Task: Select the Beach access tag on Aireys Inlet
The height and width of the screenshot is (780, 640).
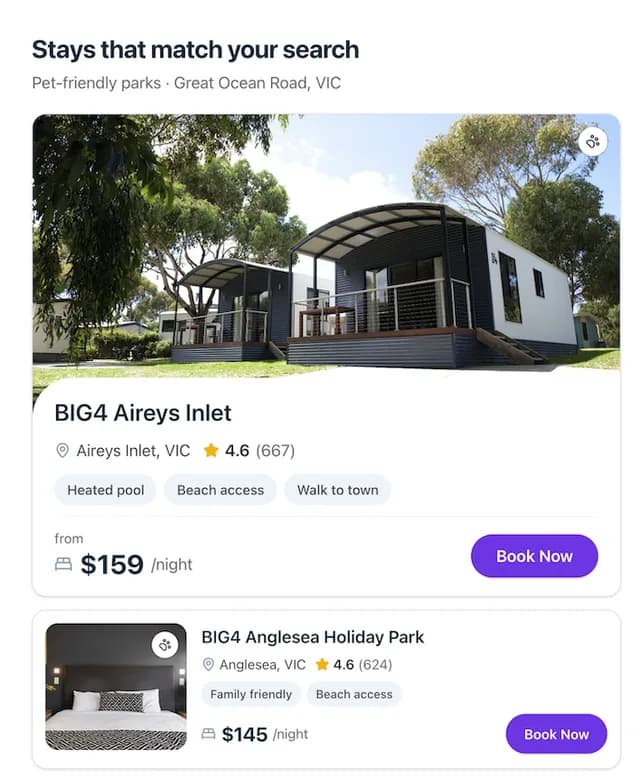Action: pos(220,490)
